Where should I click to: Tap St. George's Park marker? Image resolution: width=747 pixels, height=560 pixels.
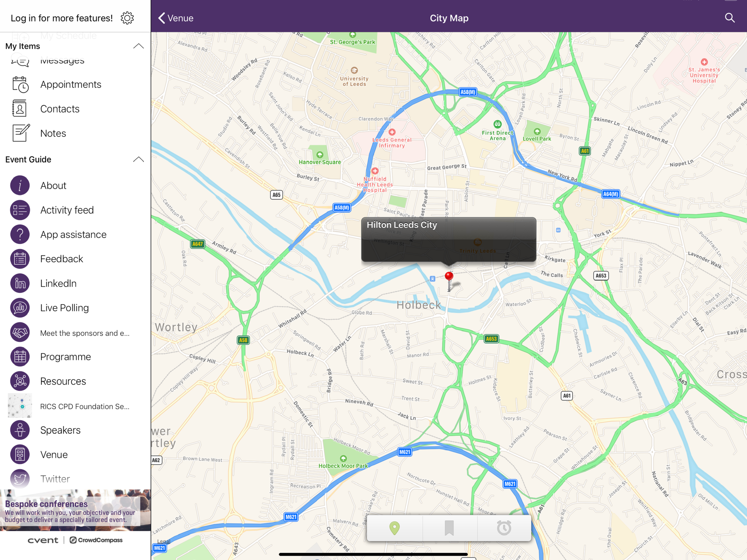click(352, 34)
